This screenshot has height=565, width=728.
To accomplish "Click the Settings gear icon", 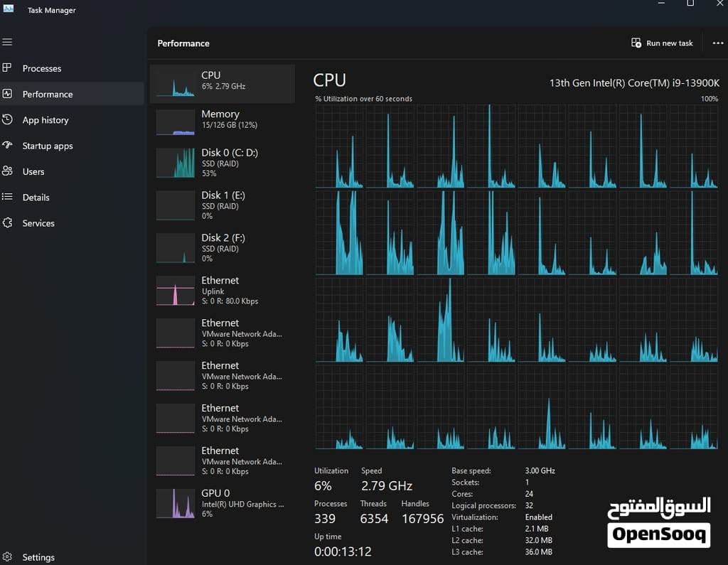I will coord(7,556).
